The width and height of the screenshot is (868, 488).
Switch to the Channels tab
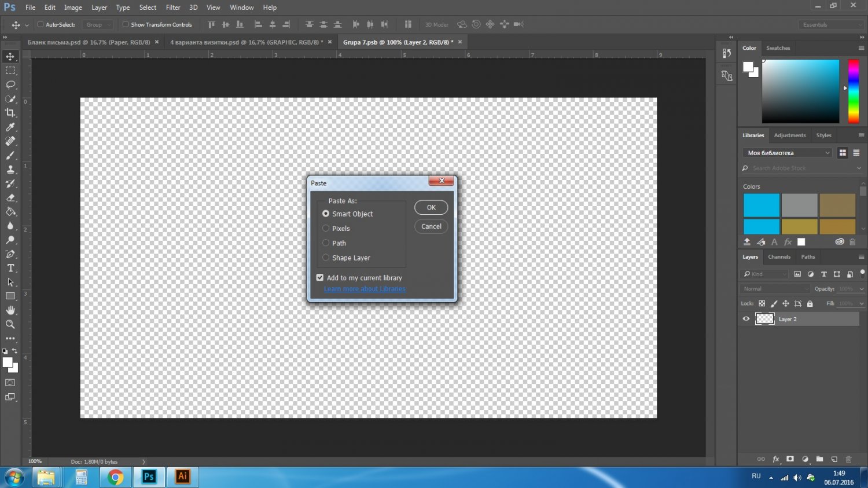(x=779, y=257)
